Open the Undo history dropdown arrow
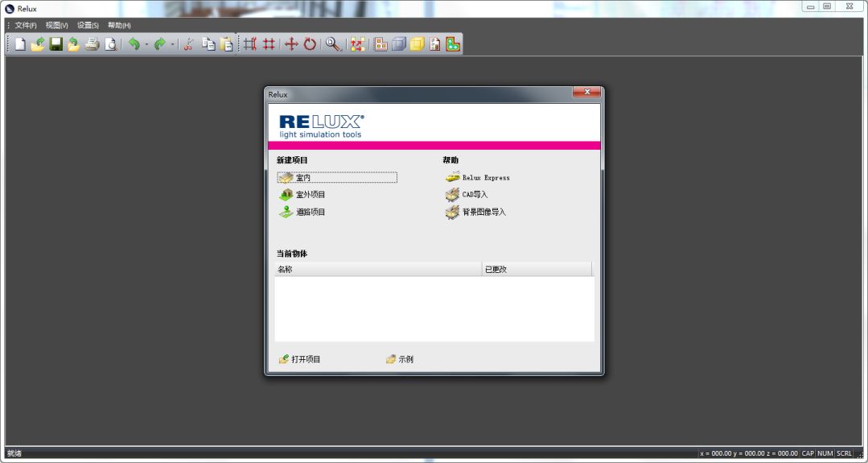The width and height of the screenshot is (868, 463). [146, 44]
